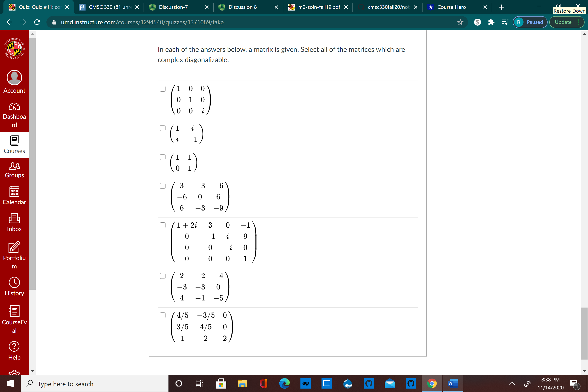Open Chrome's three-dot customization menu
588x392 pixels.
click(578, 22)
